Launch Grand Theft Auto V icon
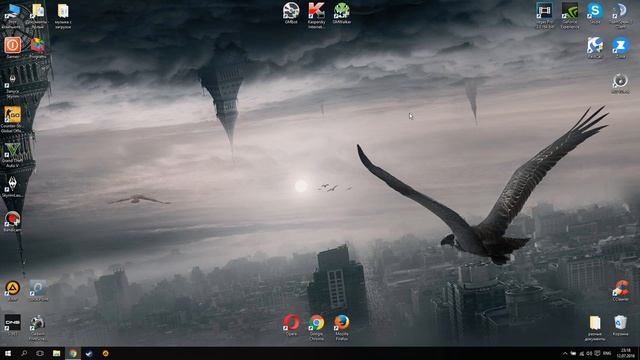This screenshot has height=360, width=640. [x=13, y=150]
